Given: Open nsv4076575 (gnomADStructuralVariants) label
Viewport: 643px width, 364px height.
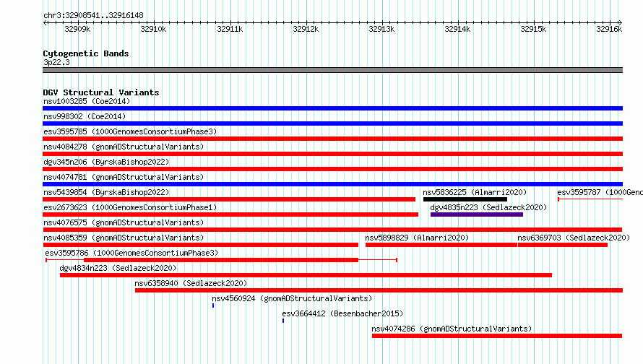Looking at the screenshot, I should pyautogui.click(x=124, y=222).
